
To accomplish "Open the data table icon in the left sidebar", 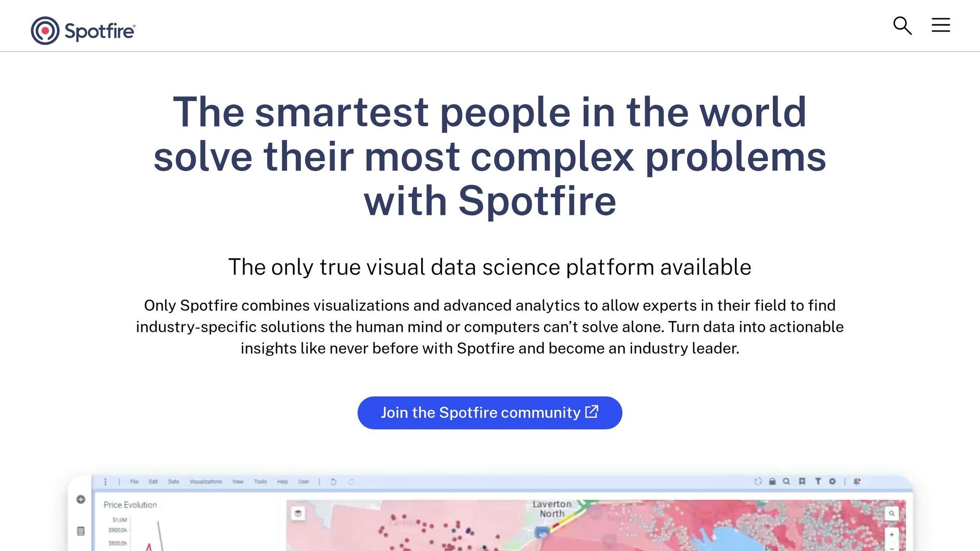I will (x=80, y=530).
